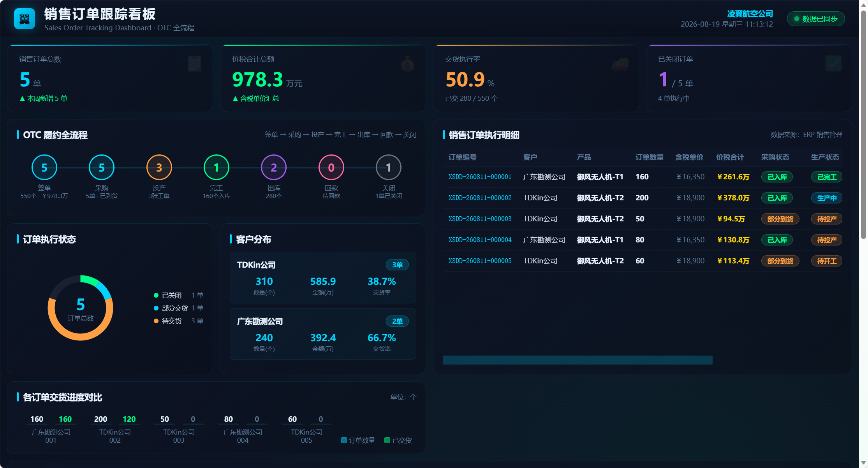Screen dimensions: 868x468
Task: Click 待开工 badge in order 000005 row
Action: point(827,261)
